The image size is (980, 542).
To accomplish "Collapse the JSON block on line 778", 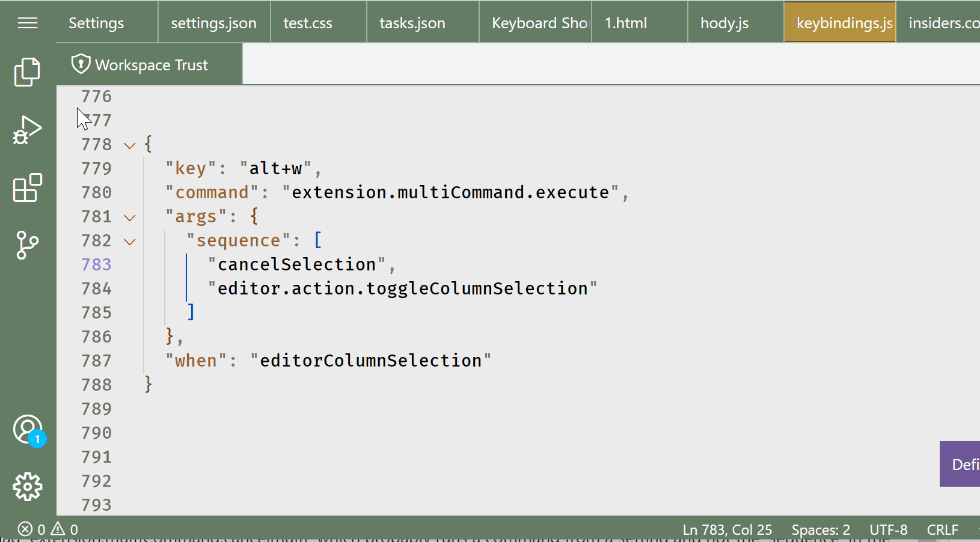I will tap(129, 145).
